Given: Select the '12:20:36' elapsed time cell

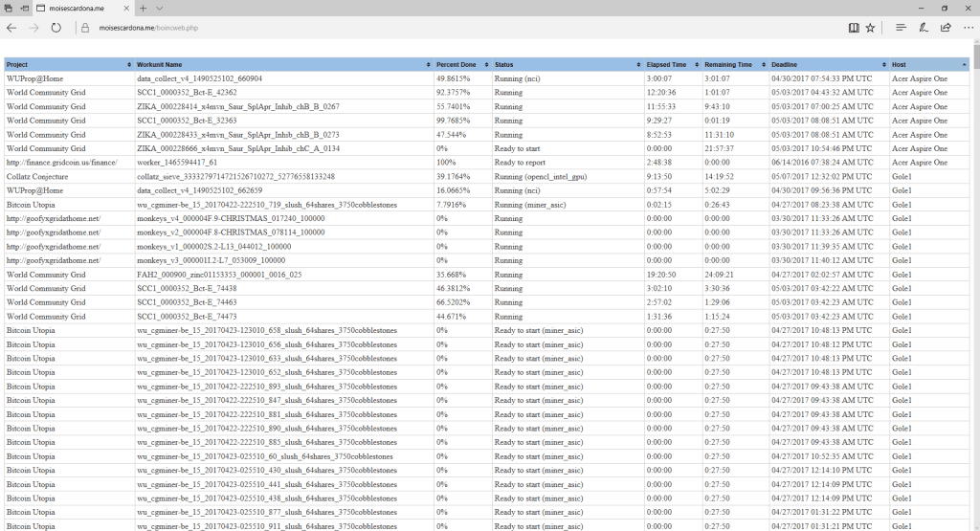Looking at the screenshot, I should 661,93.
